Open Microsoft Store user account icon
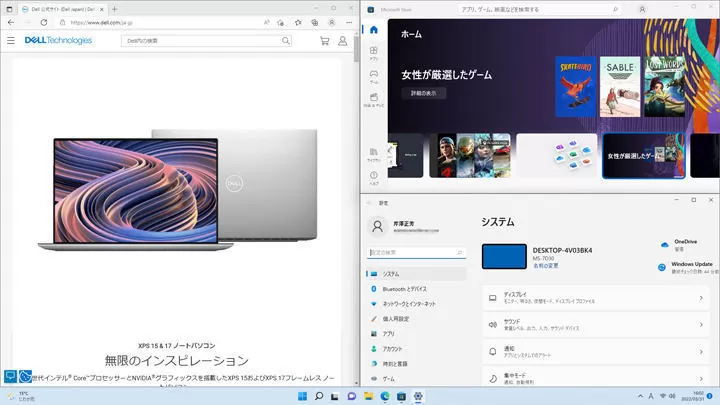This screenshot has height=405, width=720. coord(642,9)
